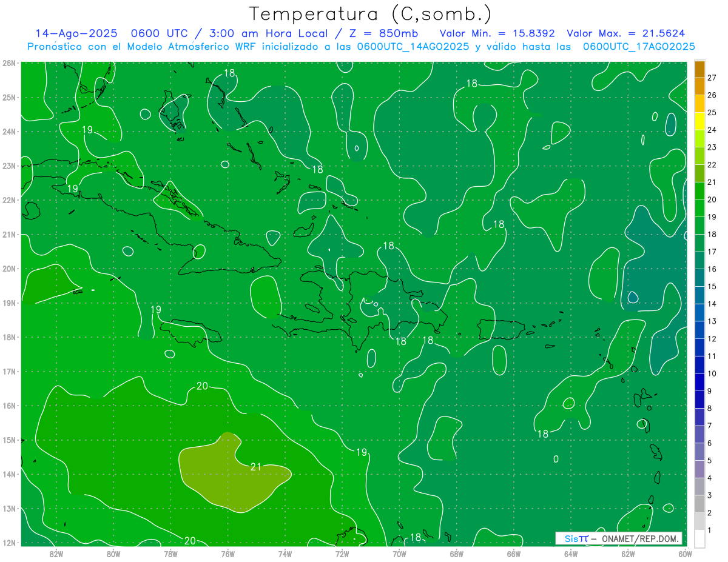
Task: Select the yellow swatch between 24 and 25
Action: click(x=699, y=121)
